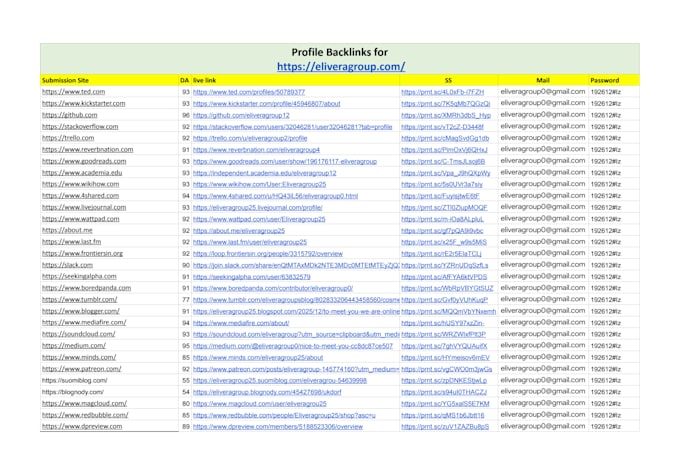680x459 pixels.
Task: Open the https://www.livejournal.com submission site link
Action: click(84, 207)
